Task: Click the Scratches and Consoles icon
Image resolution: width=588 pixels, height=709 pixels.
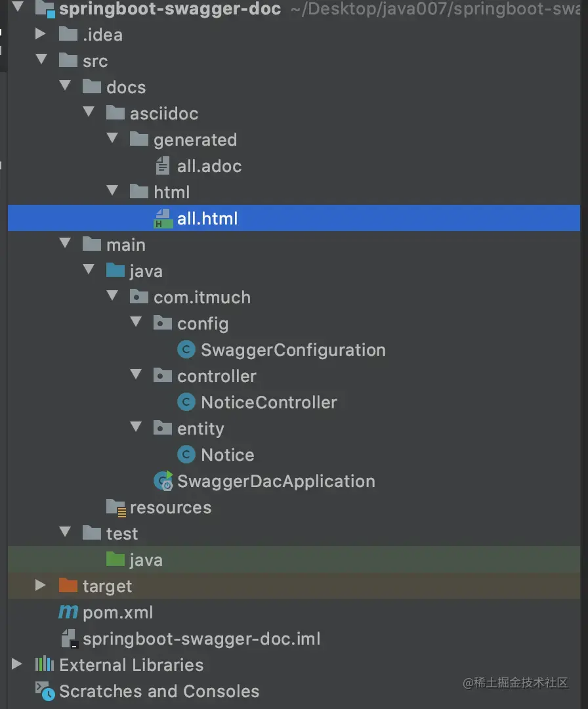Action: click(x=45, y=691)
